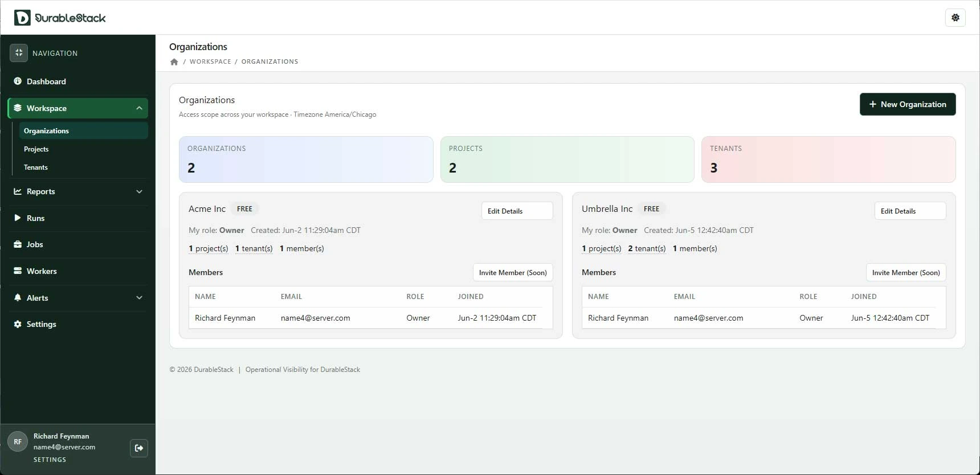Image resolution: width=980 pixels, height=475 pixels.
Task: Click SETTINGS link under user profile
Action: (50, 460)
